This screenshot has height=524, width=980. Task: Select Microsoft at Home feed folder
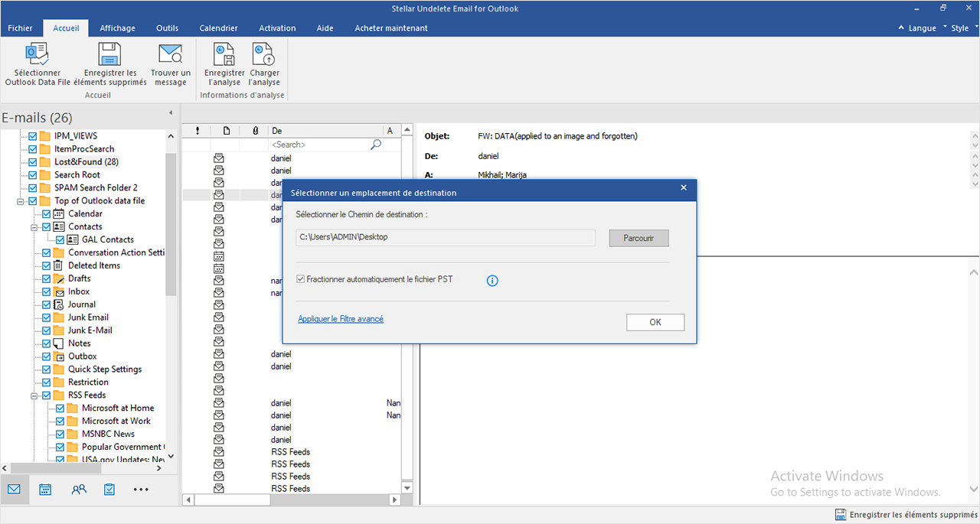118,408
